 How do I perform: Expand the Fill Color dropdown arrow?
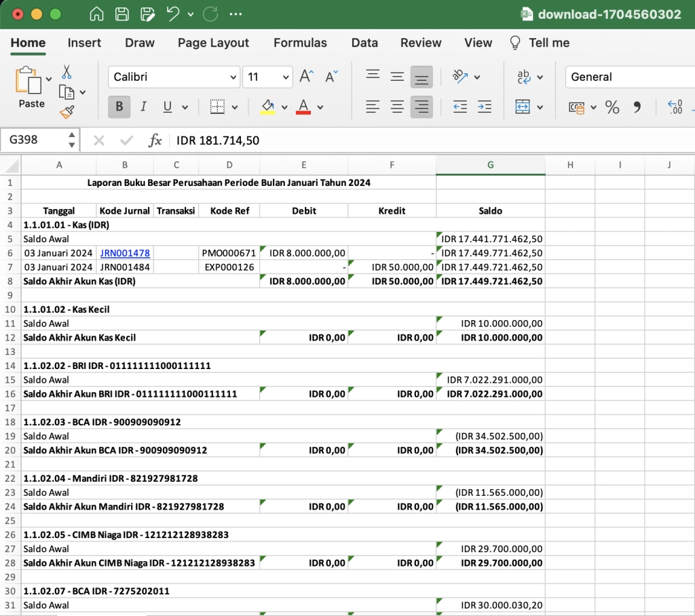283,107
